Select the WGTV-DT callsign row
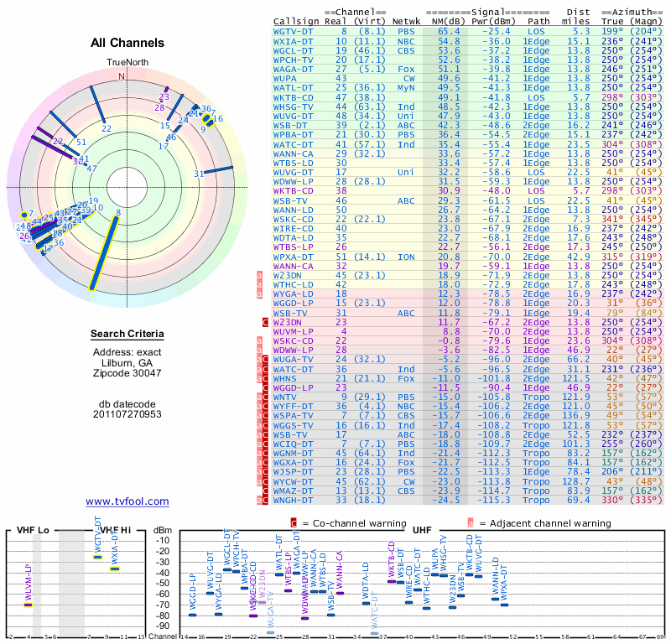 click(x=468, y=31)
